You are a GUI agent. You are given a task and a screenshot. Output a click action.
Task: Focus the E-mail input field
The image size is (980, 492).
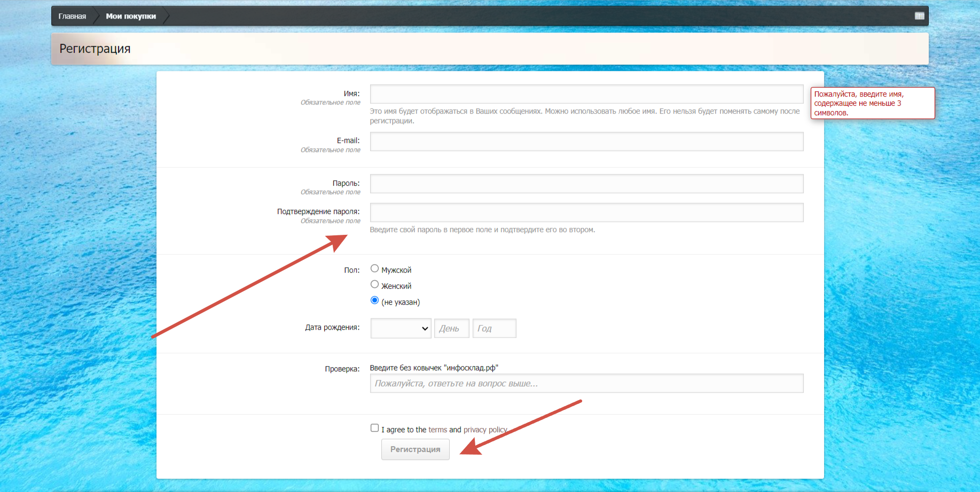click(586, 141)
